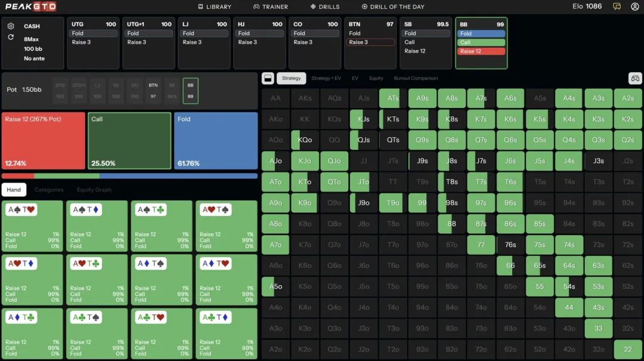Switch to the Runout Comparison tab
644x361 pixels.
click(416, 78)
